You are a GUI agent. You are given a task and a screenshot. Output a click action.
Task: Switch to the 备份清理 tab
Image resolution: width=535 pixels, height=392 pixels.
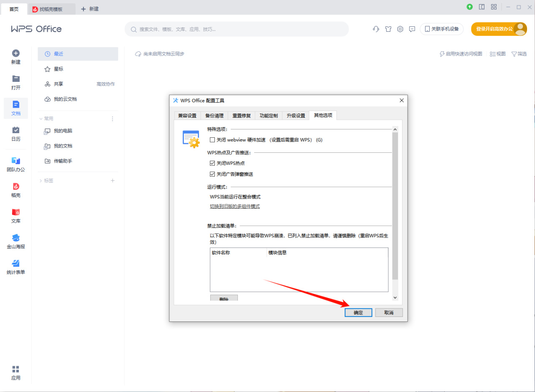point(214,116)
